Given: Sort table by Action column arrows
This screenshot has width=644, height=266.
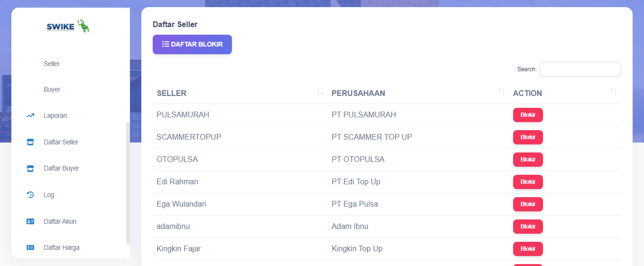Looking at the screenshot, I should point(614,92).
